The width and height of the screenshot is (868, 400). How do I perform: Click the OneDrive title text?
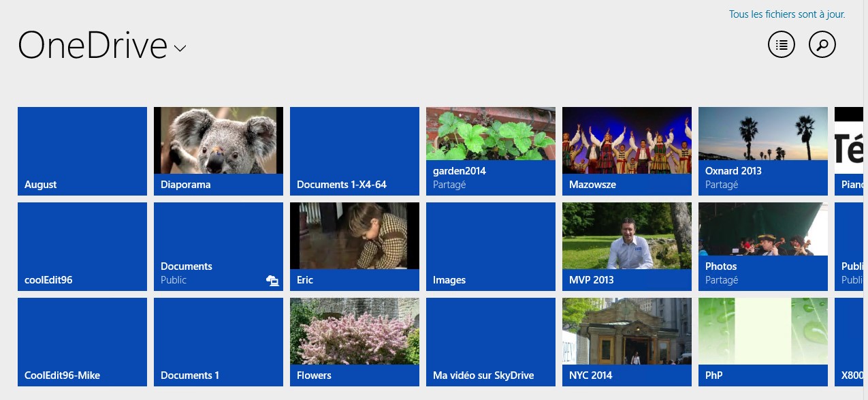pos(93,45)
